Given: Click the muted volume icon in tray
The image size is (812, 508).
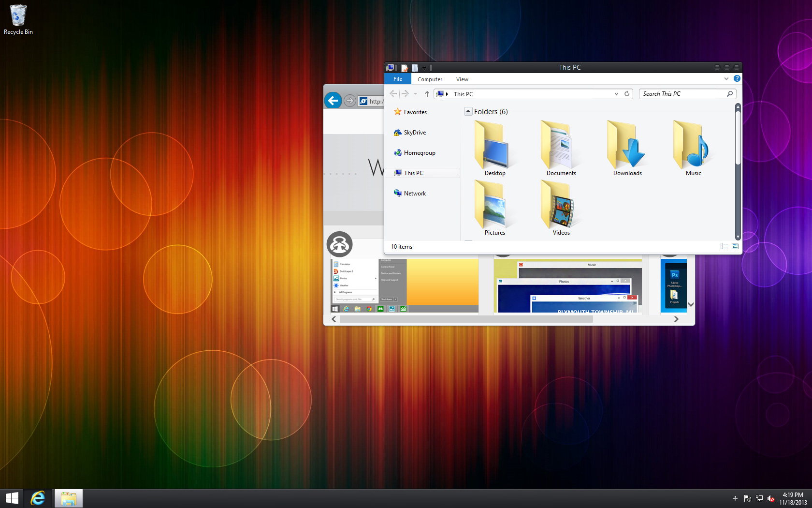Looking at the screenshot, I should tap(771, 498).
